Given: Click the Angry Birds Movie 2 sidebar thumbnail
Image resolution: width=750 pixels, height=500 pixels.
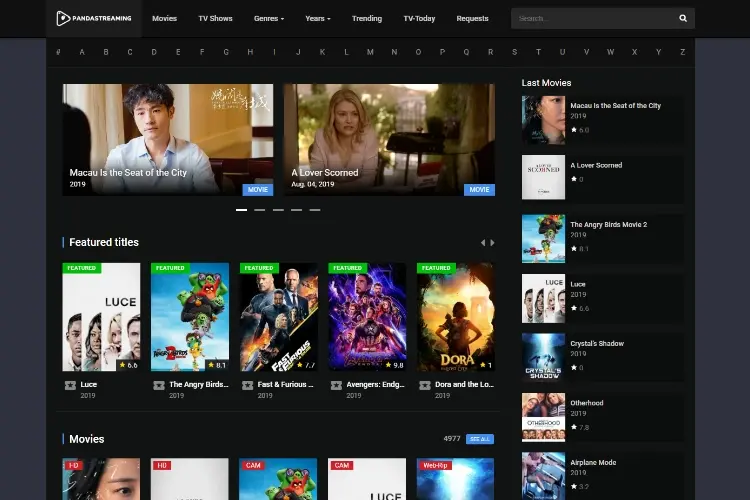Looking at the screenshot, I should point(543,239).
